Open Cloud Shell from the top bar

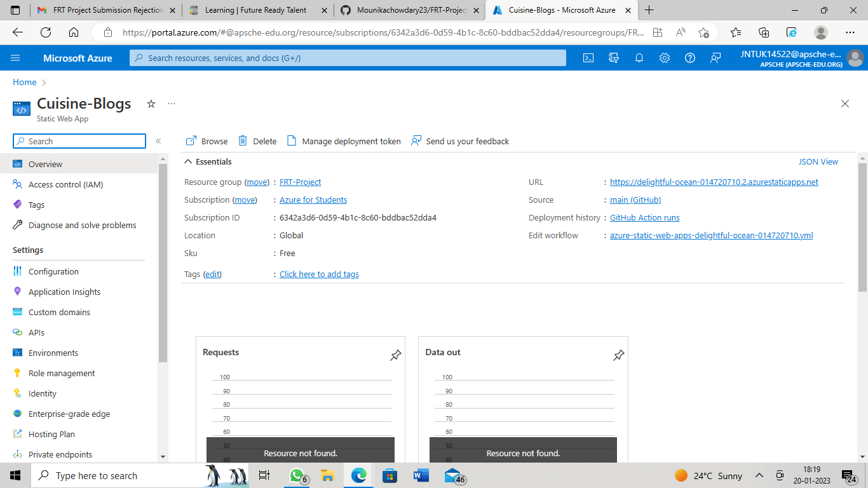pyautogui.click(x=588, y=58)
